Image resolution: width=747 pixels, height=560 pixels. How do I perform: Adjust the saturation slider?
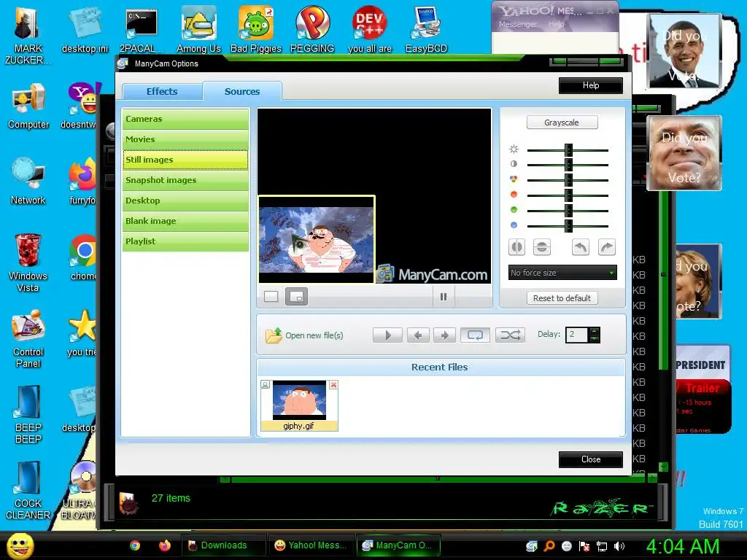pyautogui.click(x=568, y=180)
